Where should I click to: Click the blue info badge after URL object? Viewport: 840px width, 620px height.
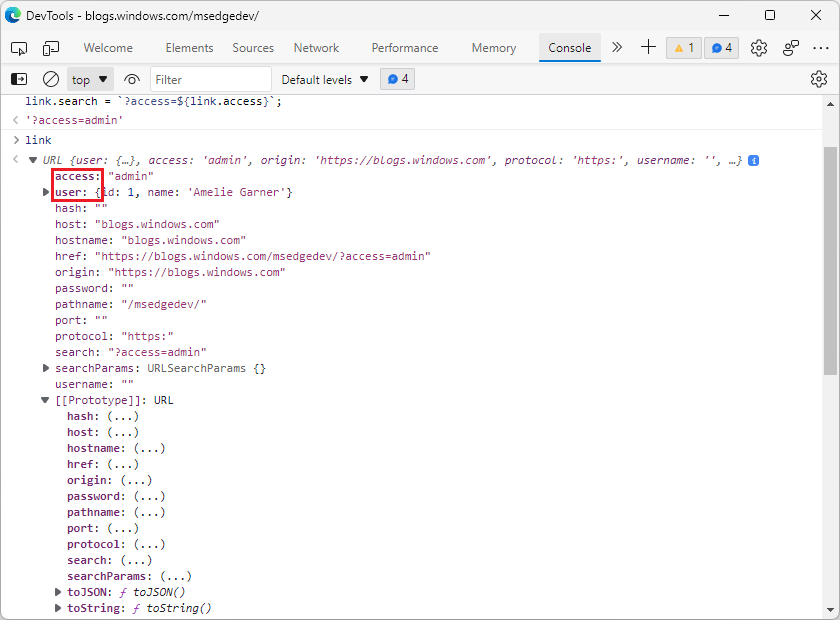[x=753, y=160]
